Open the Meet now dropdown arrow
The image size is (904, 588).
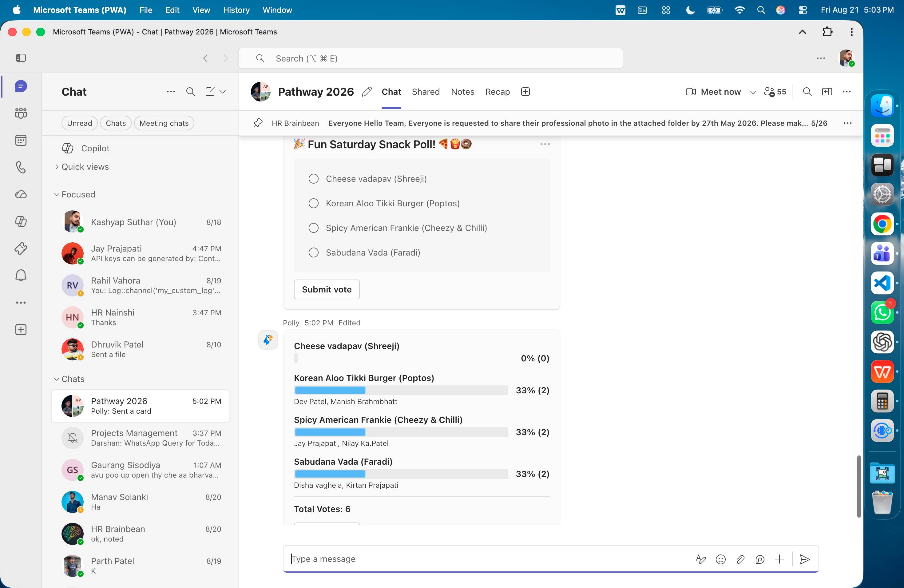point(753,92)
